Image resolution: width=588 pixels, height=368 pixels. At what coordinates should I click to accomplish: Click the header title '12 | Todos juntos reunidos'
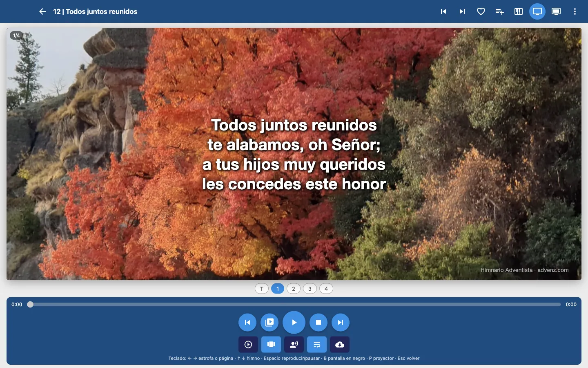click(95, 11)
